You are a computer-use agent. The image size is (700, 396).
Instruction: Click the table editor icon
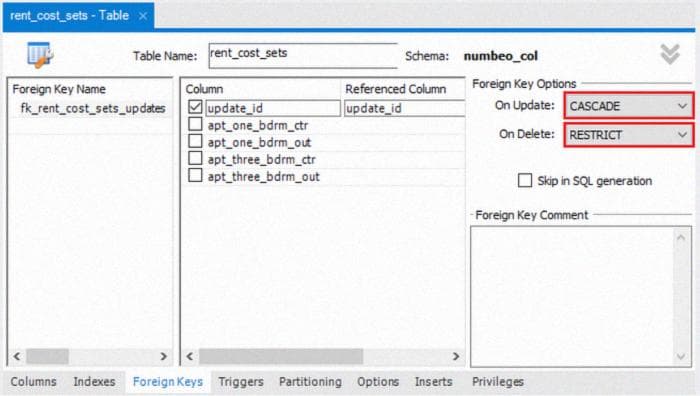40,55
